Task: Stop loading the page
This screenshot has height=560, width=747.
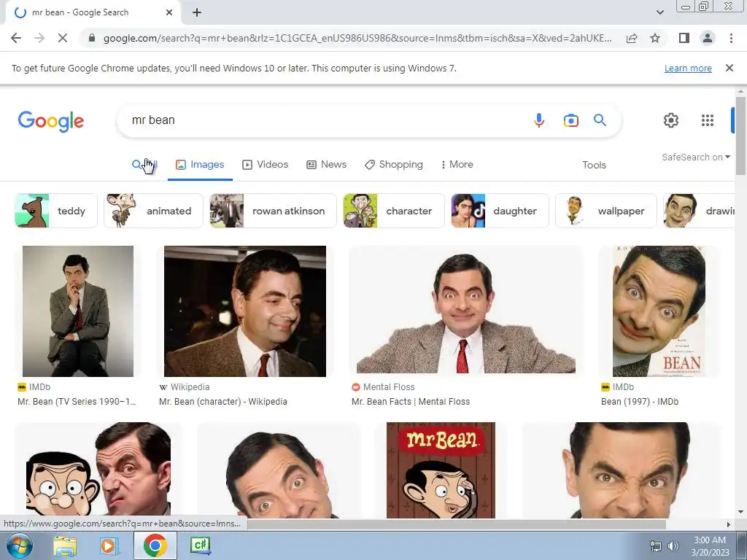Action: coord(63,38)
